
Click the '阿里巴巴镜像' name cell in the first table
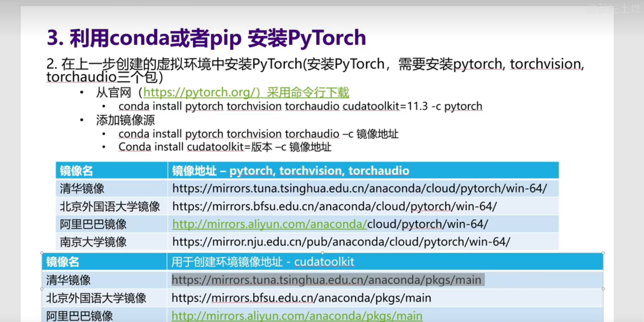(x=93, y=224)
